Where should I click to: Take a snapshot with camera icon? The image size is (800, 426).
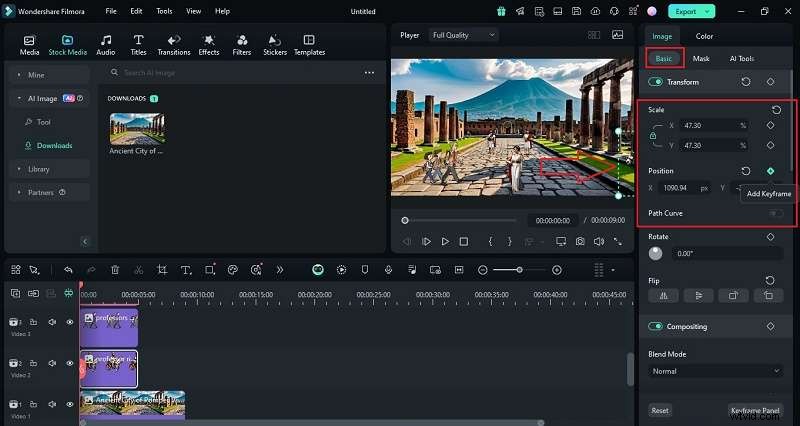pos(580,241)
